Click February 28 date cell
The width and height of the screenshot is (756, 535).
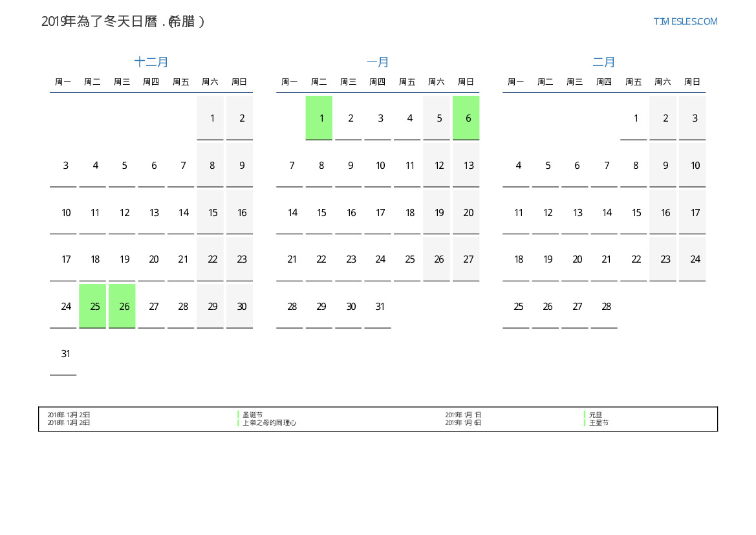coord(606,306)
